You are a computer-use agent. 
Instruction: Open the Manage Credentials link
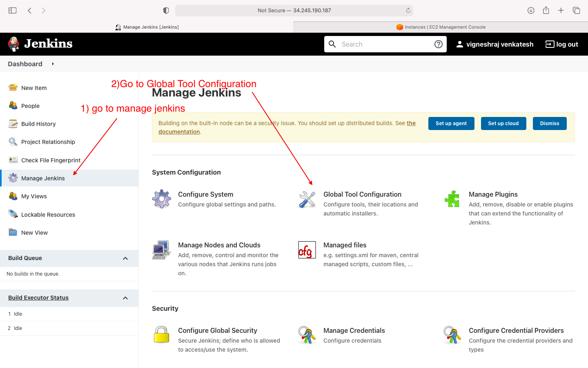(x=354, y=330)
